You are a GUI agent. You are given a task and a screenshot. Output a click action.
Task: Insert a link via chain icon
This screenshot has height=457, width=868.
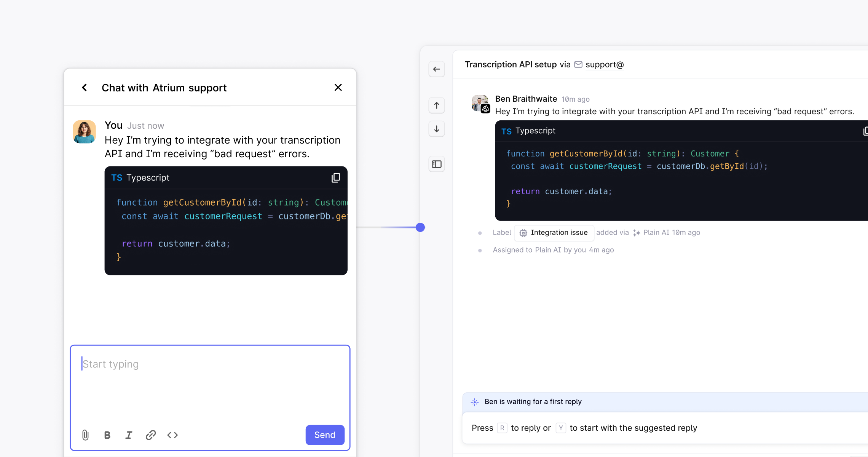151,435
